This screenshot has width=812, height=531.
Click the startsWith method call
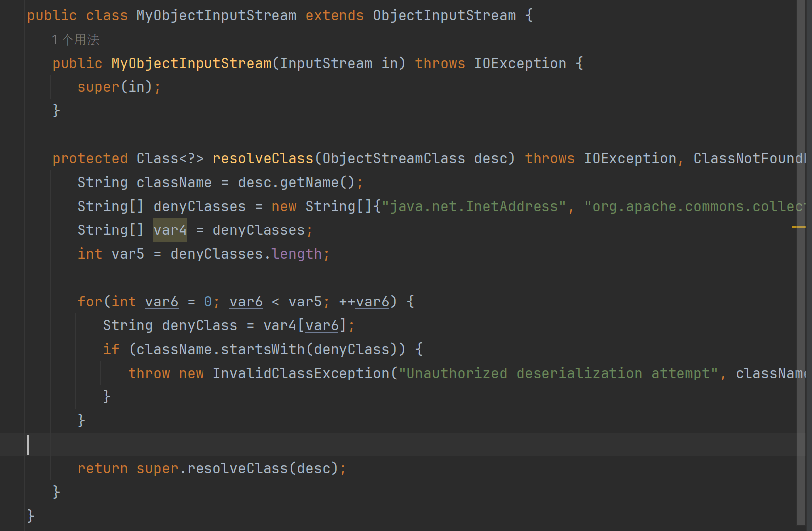[x=263, y=349]
